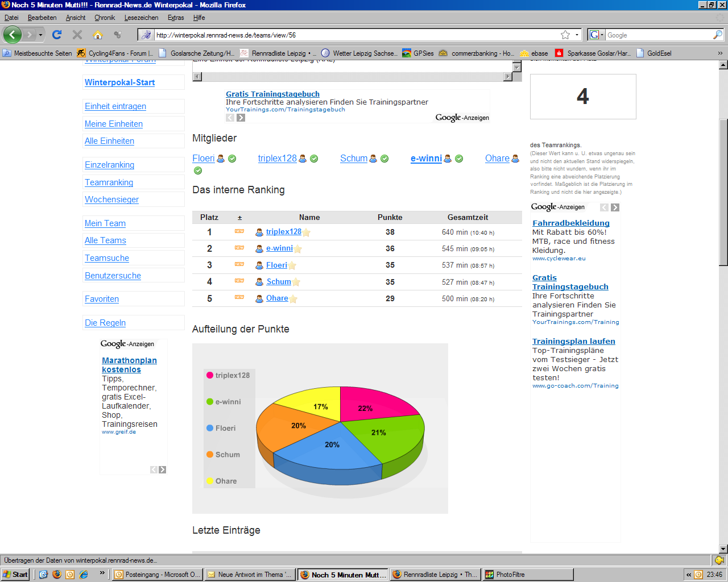This screenshot has height=582, width=728.
Task: Click the browser Back button
Action: (12, 35)
